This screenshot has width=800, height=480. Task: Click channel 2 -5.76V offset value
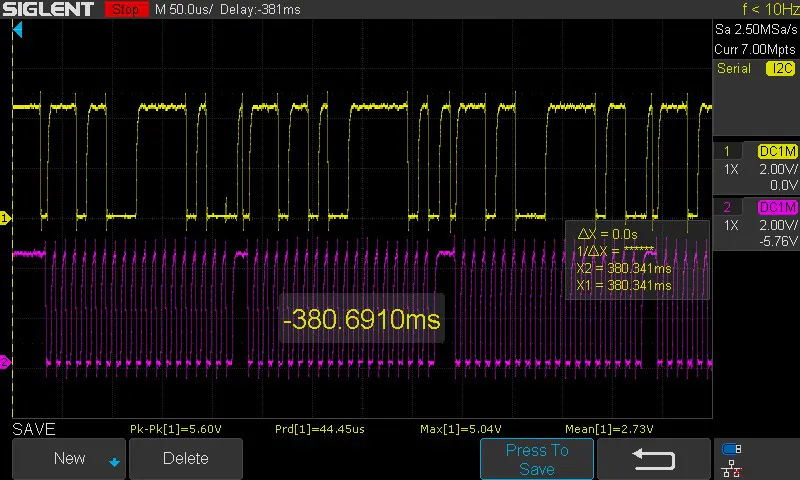pyautogui.click(x=778, y=241)
